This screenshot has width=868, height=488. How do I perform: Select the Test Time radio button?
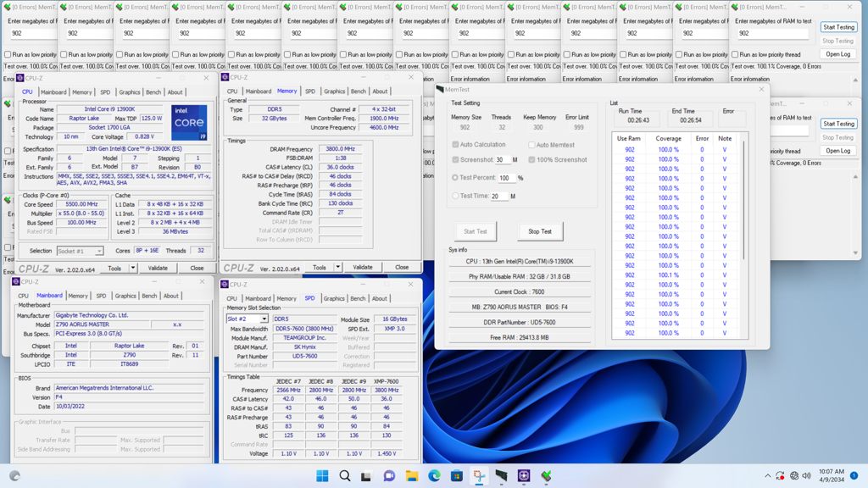click(455, 196)
